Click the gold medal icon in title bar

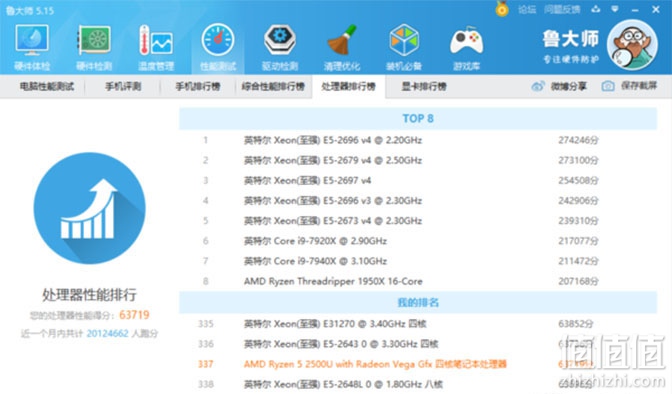point(502,9)
